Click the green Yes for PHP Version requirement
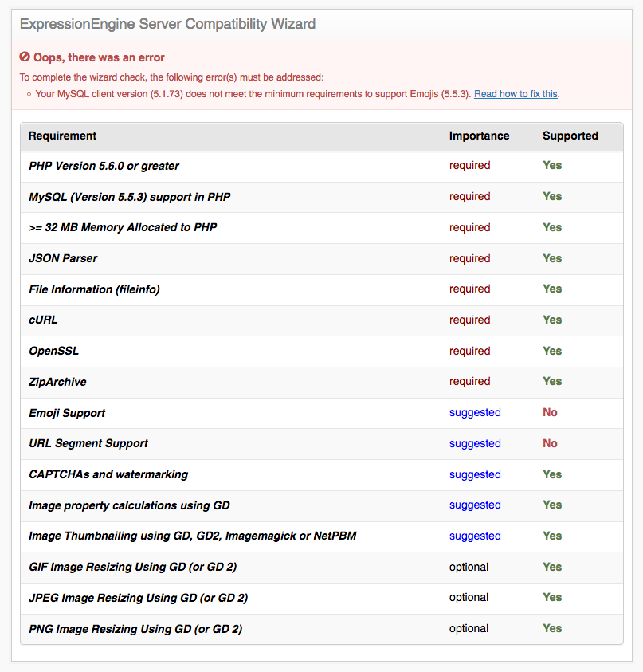 tap(551, 165)
